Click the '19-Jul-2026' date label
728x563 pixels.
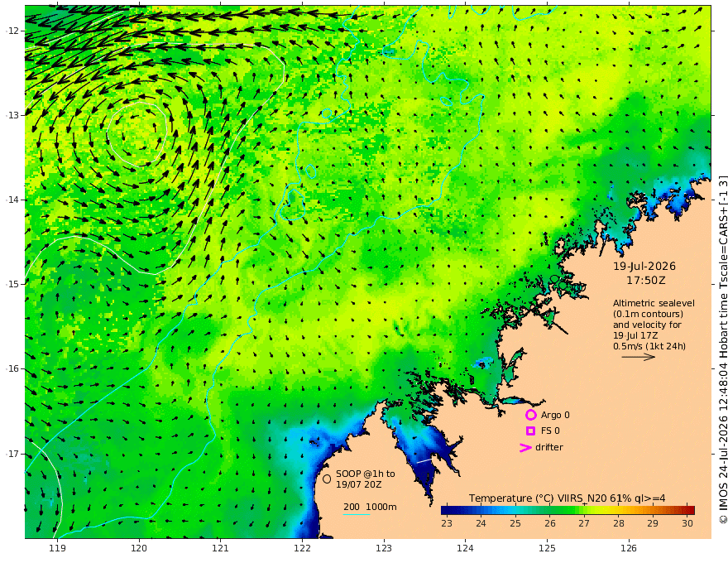pyautogui.click(x=644, y=267)
